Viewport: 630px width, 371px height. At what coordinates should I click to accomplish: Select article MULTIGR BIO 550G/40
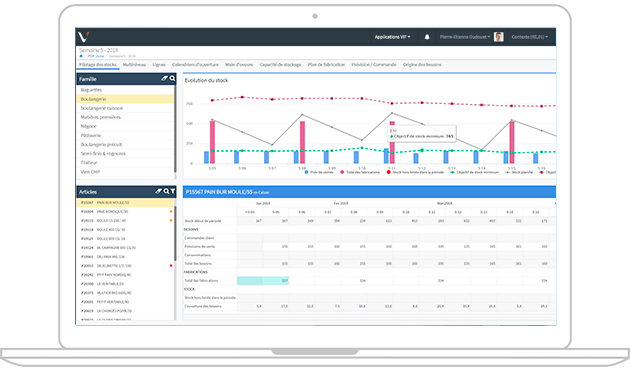coord(125,293)
